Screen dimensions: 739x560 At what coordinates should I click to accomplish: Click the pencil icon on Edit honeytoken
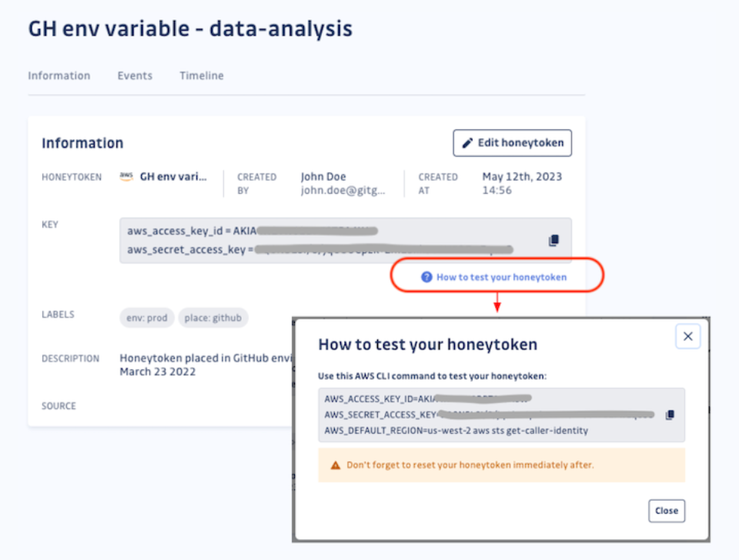tap(467, 143)
